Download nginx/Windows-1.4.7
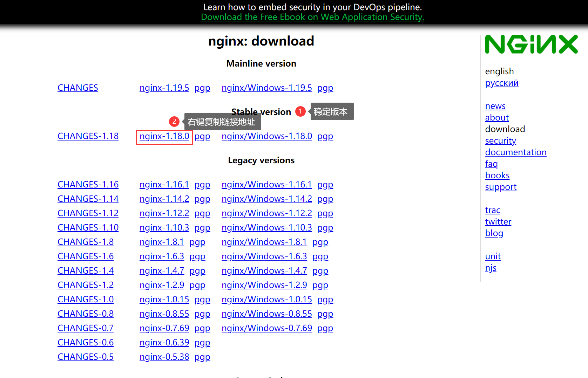Viewport: 588px width, 378px height. 264,270
